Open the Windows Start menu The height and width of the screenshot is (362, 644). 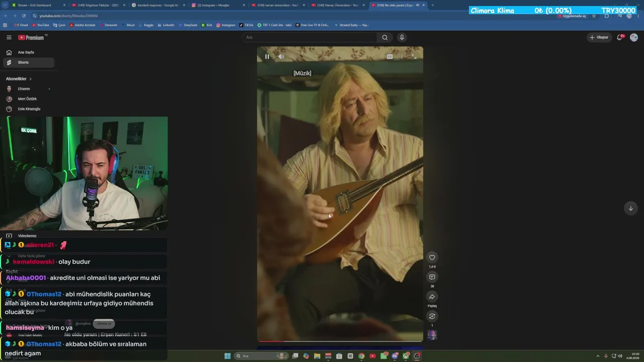click(x=227, y=356)
